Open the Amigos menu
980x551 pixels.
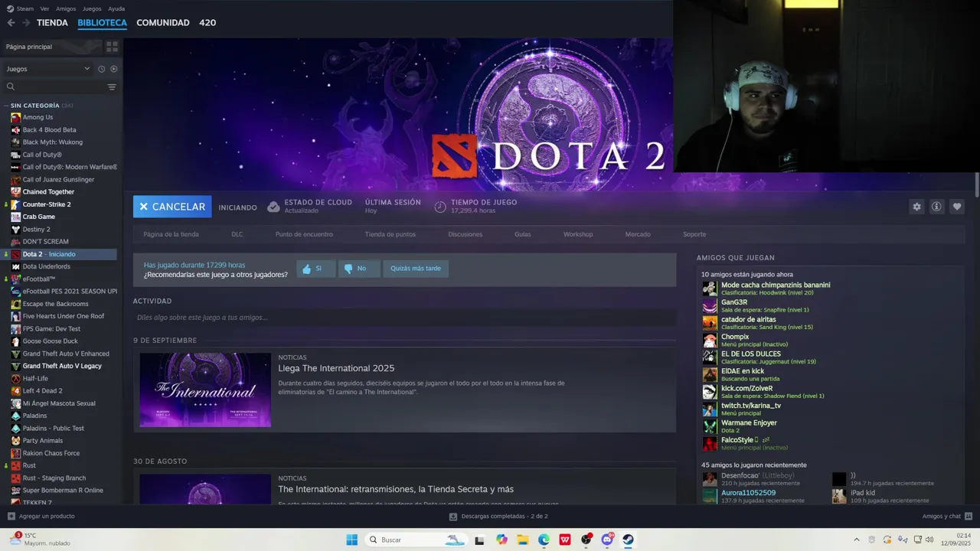point(66,8)
